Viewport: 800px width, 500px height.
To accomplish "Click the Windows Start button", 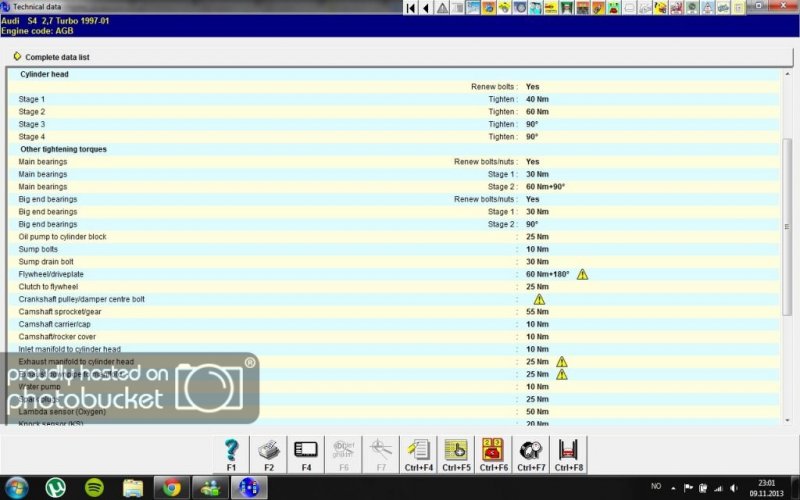I will pyautogui.click(x=17, y=488).
